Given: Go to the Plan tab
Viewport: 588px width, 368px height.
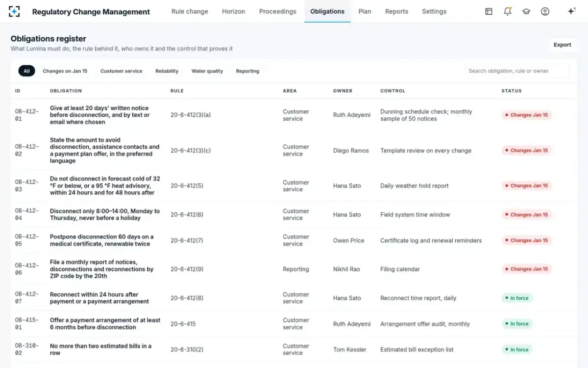Looking at the screenshot, I should (x=365, y=11).
